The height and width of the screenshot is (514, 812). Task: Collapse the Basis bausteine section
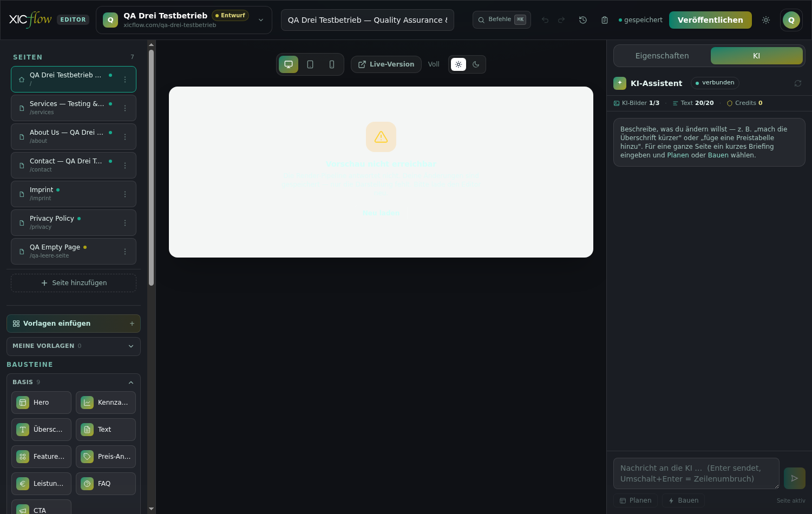coord(74,382)
